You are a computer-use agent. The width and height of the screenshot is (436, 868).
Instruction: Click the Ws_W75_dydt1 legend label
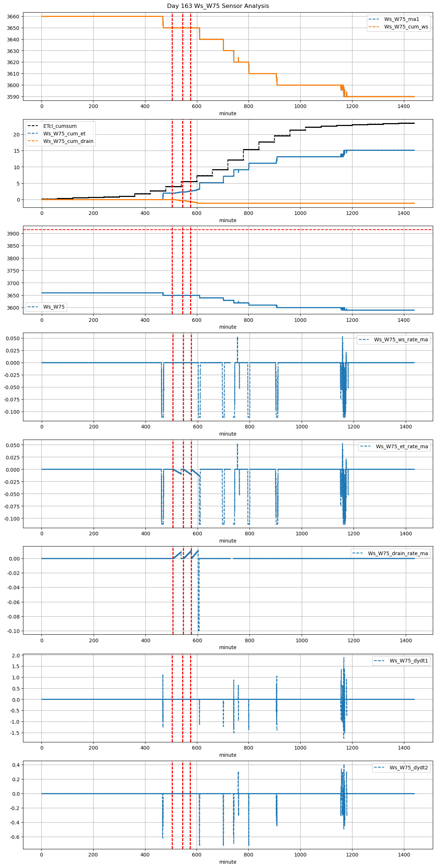409,661
